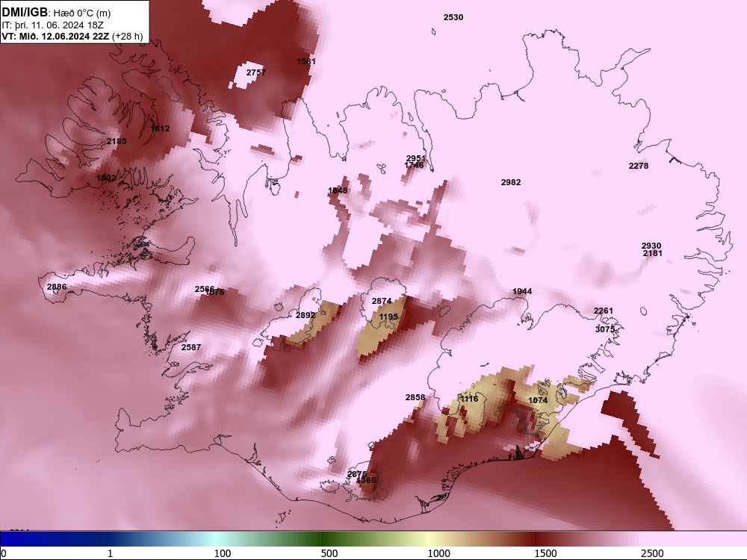747x560 pixels.
Task: Click the legend label 1
Action: [x=110, y=553]
